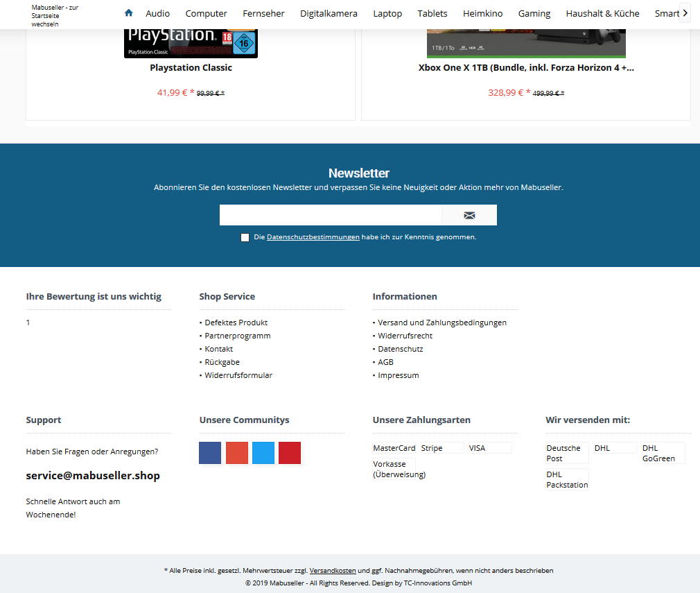Open the Rückgabe link
This screenshot has height=593, width=700.
[222, 362]
